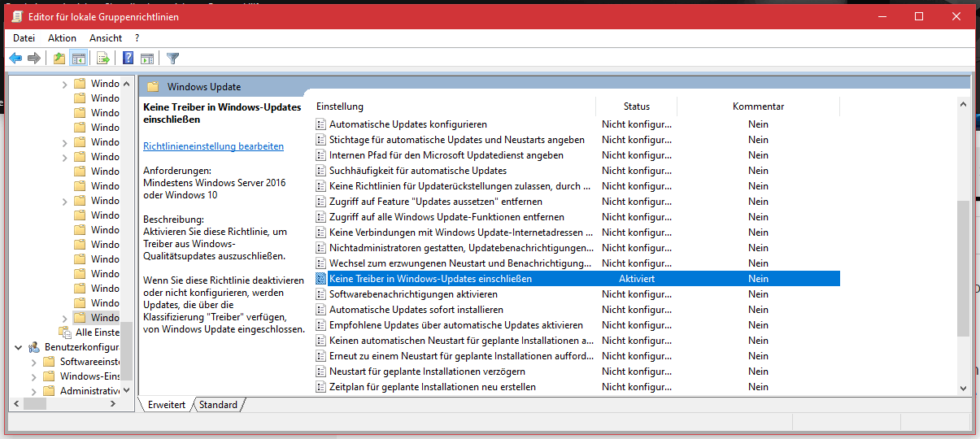Click the icon beside 'Zugriff auf Feature Updates aussetzen'

[x=320, y=202]
